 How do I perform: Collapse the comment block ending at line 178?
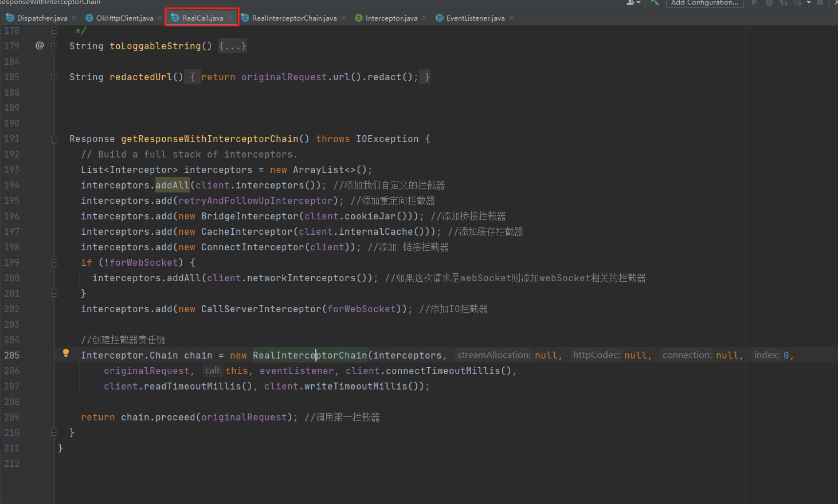(54, 30)
